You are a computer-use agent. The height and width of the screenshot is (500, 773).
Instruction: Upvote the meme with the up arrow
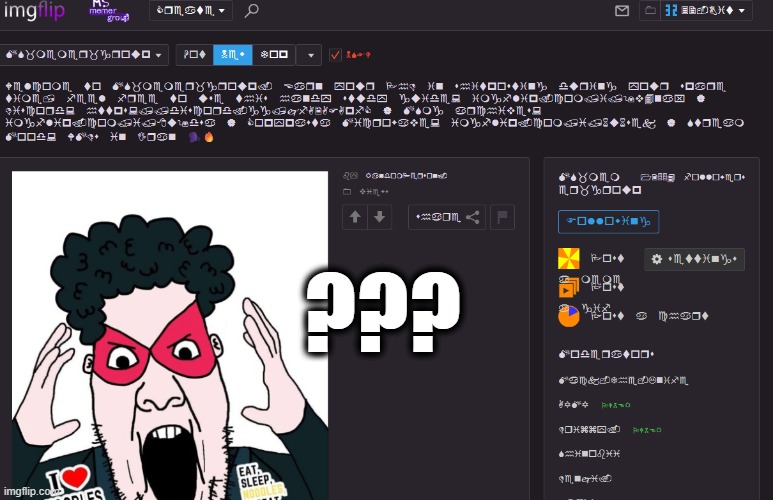(x=355, y=217)
